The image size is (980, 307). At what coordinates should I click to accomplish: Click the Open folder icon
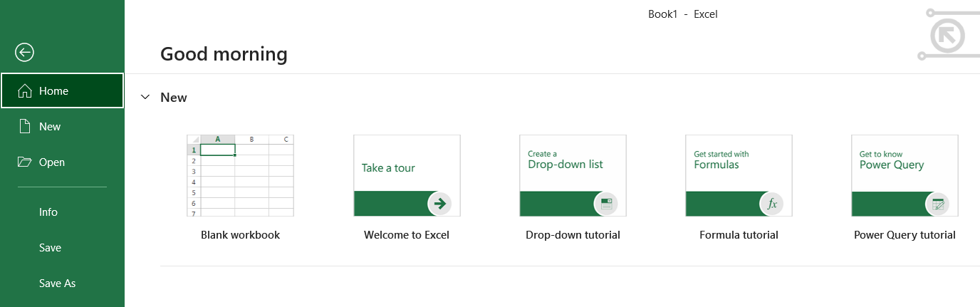(x=25, y=162)
